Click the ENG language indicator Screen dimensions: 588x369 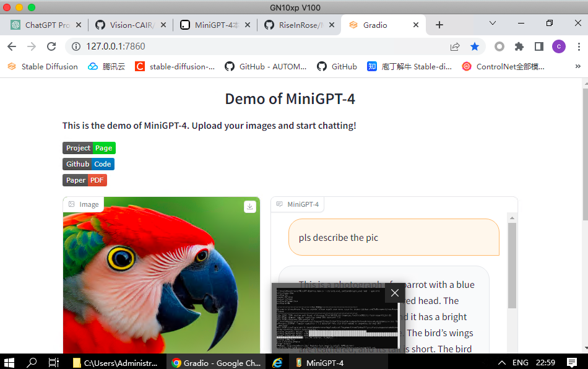click(520, 363)
